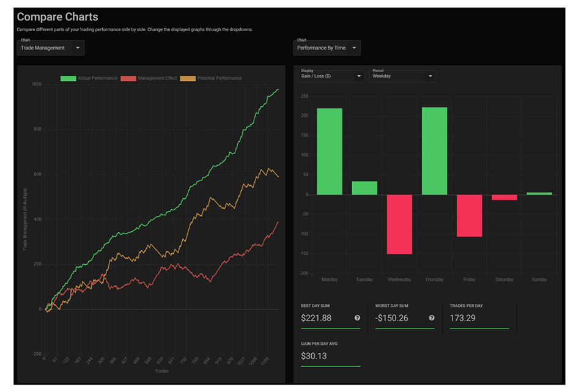Click the Gain Per Day Avg value $30.13

pos(314,356)
